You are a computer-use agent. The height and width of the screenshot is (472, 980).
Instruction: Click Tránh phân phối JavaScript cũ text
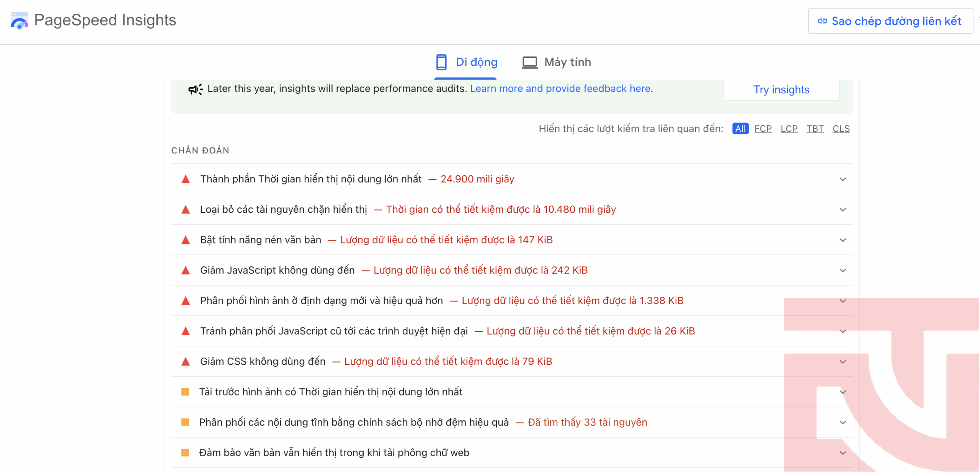click(x=334, y=331)
